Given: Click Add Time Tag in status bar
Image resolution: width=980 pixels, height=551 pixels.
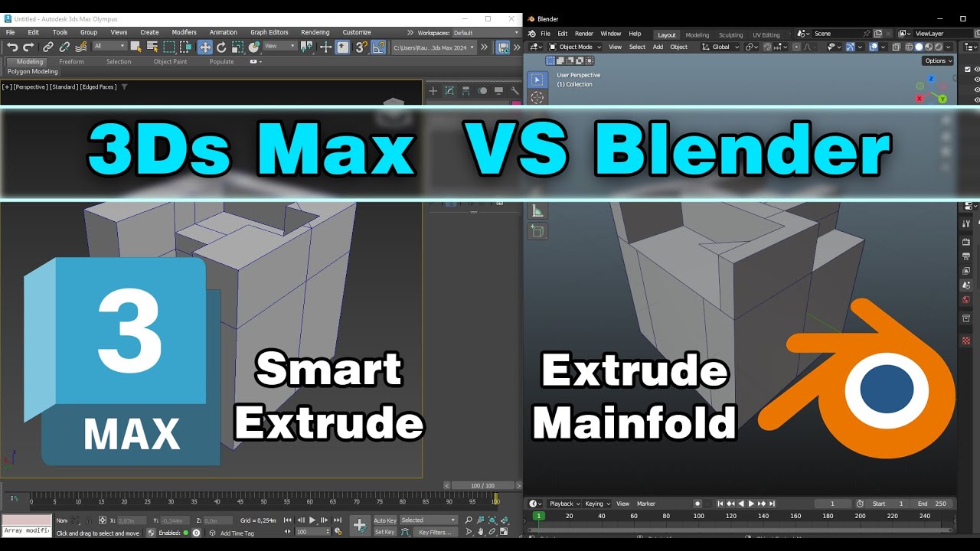Looking at the screenshot, I should pyautogui.click(x=237, y=533).
